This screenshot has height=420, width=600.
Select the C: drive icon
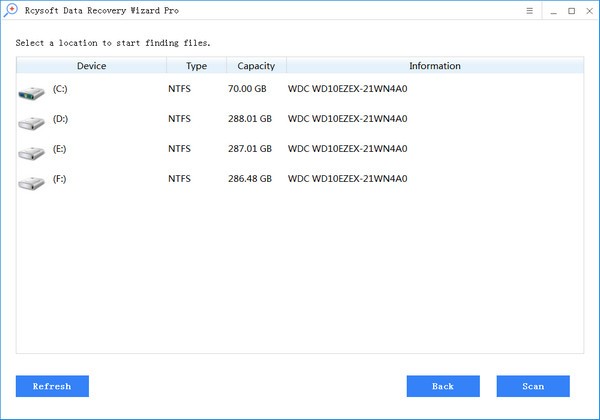(31, 93)
